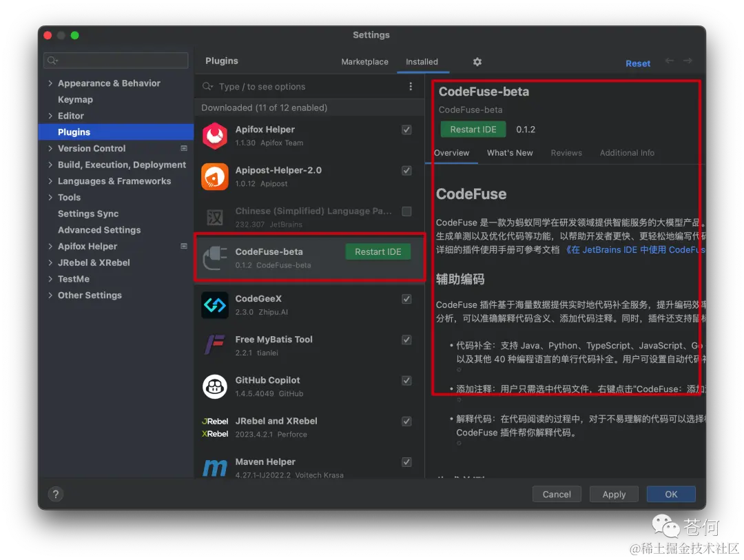
Task: Switch to the Installed tab
Action: [x=422, y=62]
